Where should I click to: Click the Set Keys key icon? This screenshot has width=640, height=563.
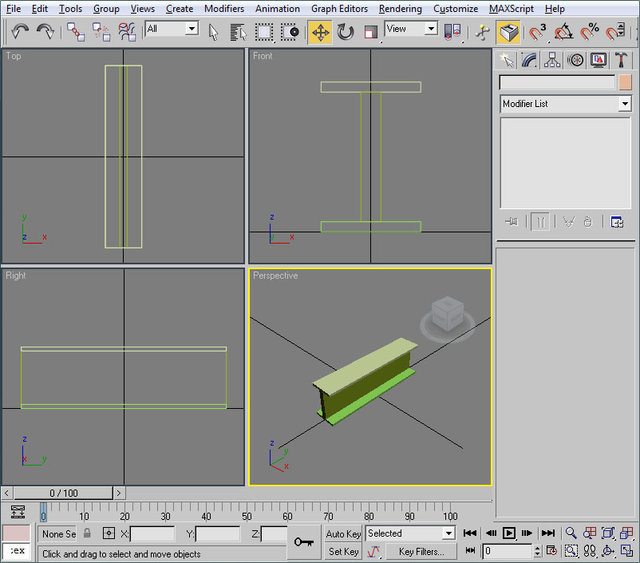coord(304,541)
